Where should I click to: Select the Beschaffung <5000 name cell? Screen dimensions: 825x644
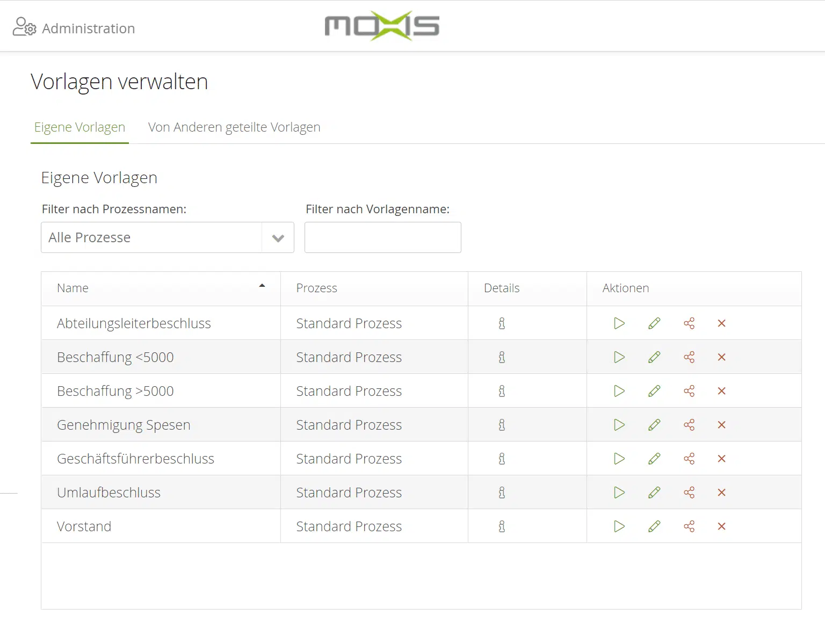[161, 357]
